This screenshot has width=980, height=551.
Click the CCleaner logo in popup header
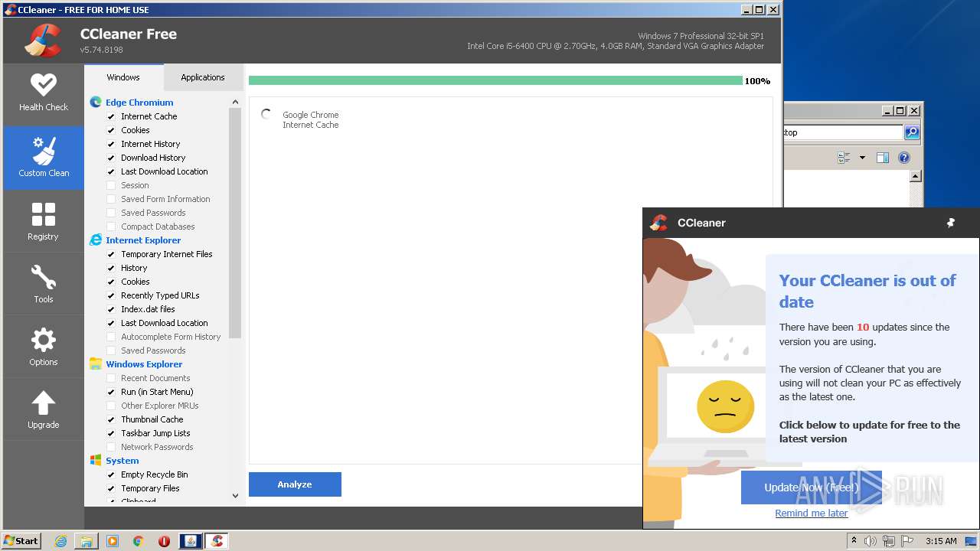click(658, 223)
